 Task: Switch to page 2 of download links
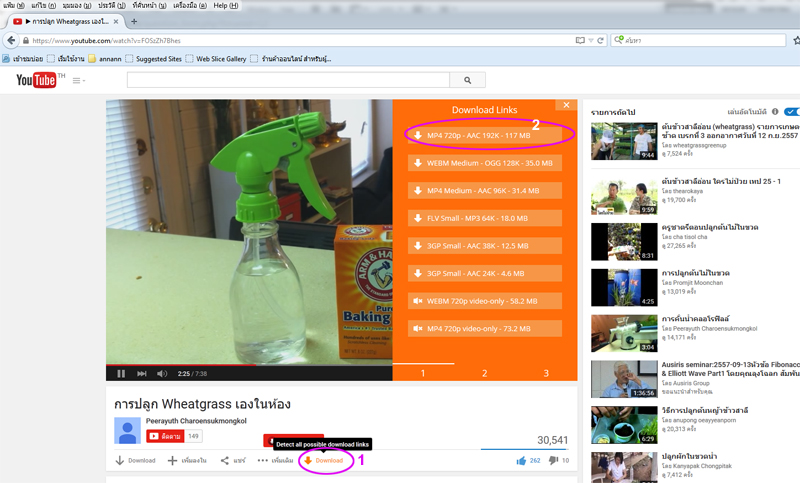click(x=485, y=373)
